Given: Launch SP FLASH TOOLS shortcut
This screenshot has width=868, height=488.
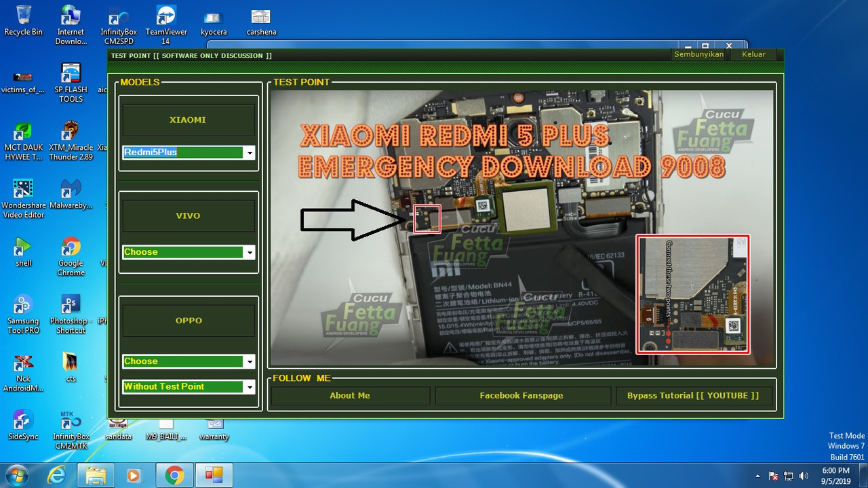Looking at the screenshot, I should [x=71, y=83].
